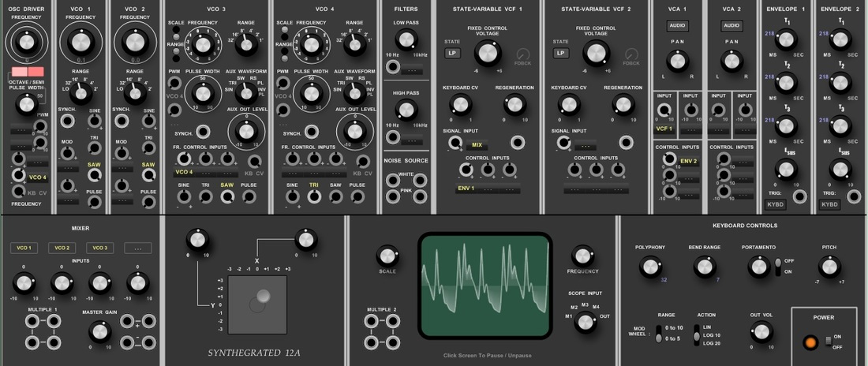This screenshot has width=868, height=366.
Task: Click the VCO 2 SAW output jack
Action: [x=148, y=175]
